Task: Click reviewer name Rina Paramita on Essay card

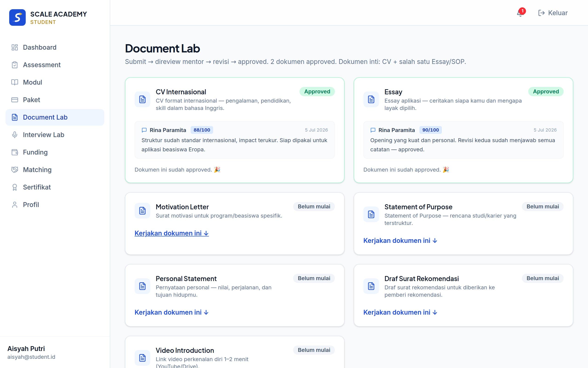Action: (396, 130)
